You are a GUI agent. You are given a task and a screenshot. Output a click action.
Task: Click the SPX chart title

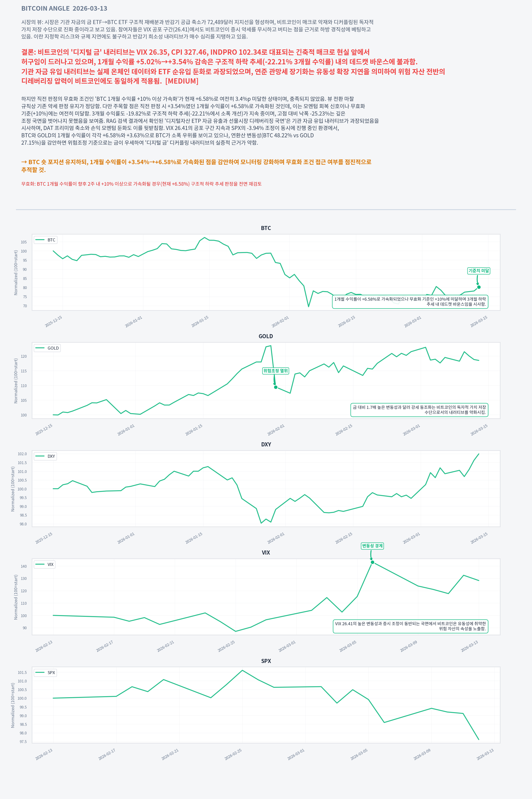(266, 661)
